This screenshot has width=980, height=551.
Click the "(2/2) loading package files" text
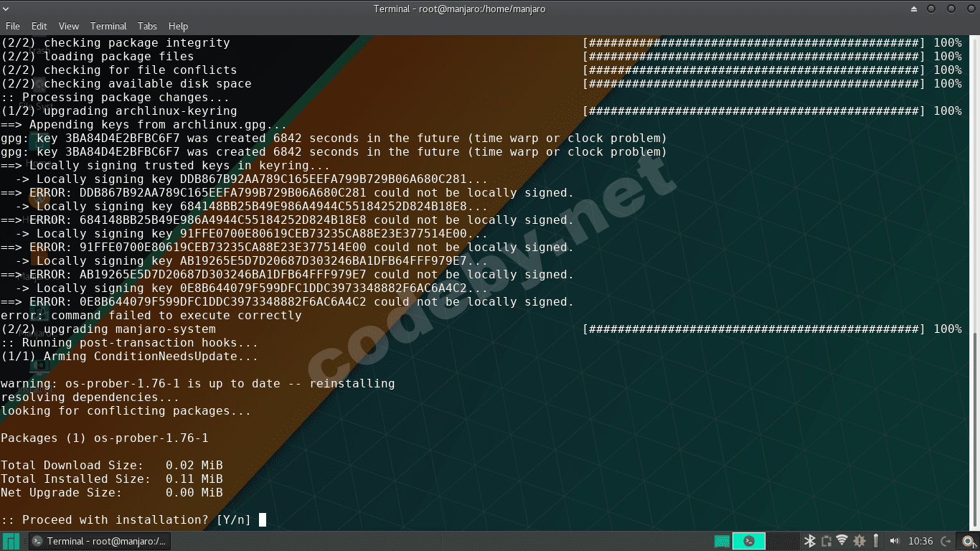pos(98,56)
